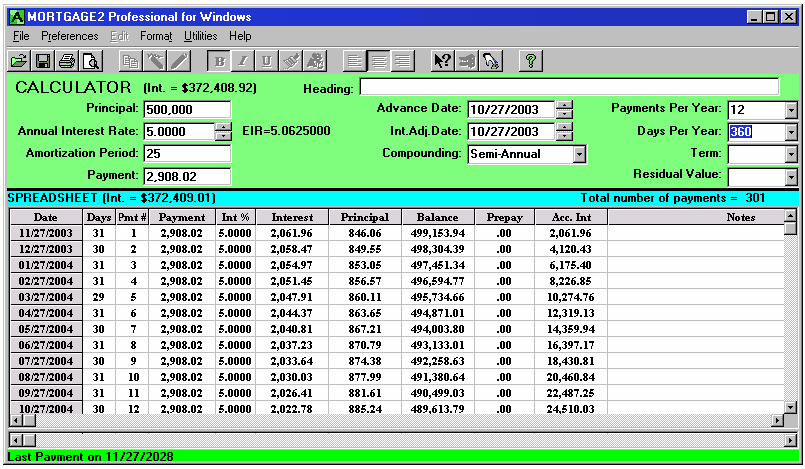
Task: Select left alignment toolbar icon
Action: 355,60
